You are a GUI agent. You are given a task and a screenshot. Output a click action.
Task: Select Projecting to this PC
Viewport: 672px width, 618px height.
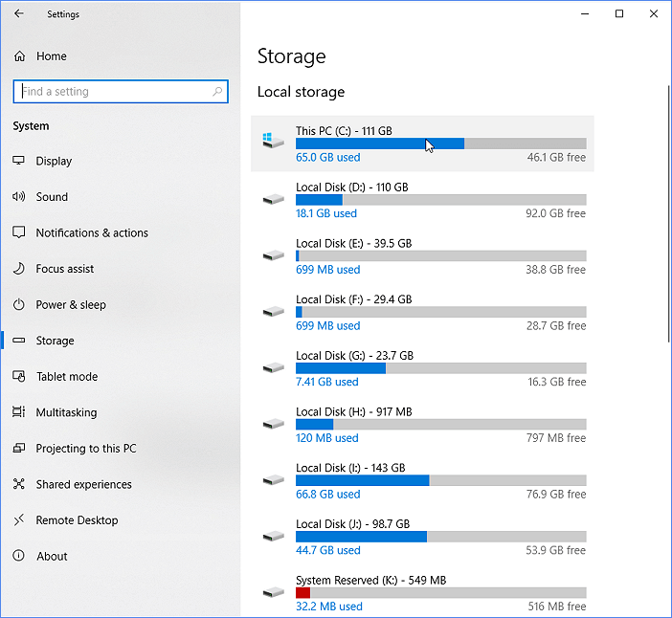pyautogui.click(x=86, y=449)
